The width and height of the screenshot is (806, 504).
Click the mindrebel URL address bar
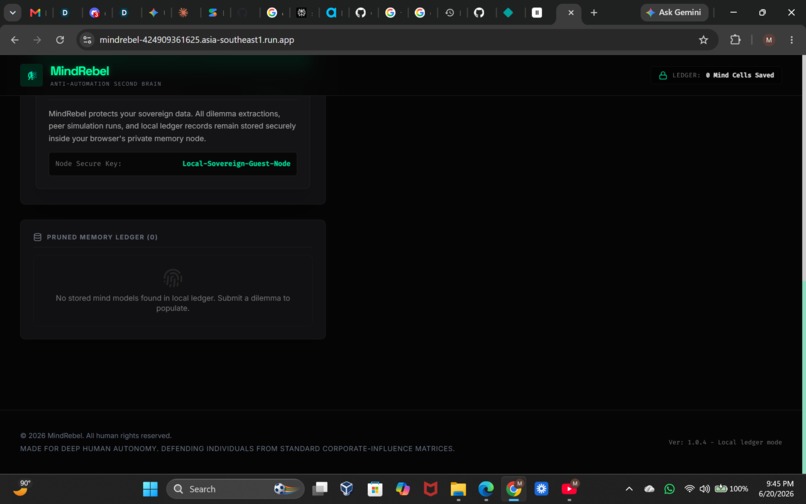[x=196, y=40]
